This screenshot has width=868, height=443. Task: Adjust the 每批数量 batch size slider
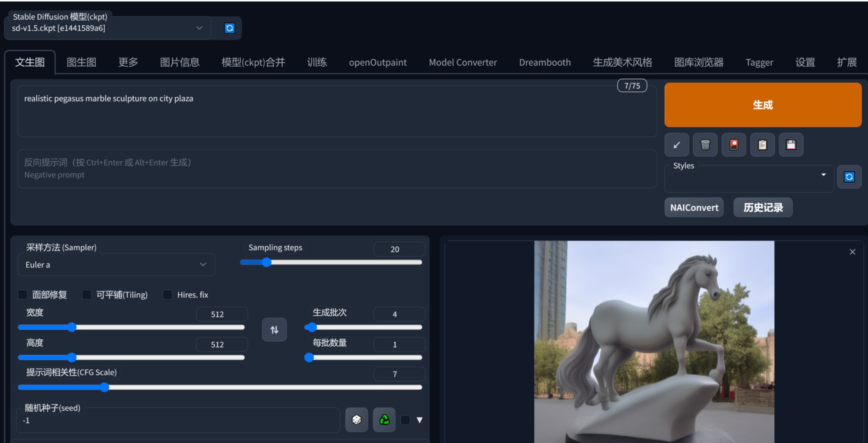(363, 357)
